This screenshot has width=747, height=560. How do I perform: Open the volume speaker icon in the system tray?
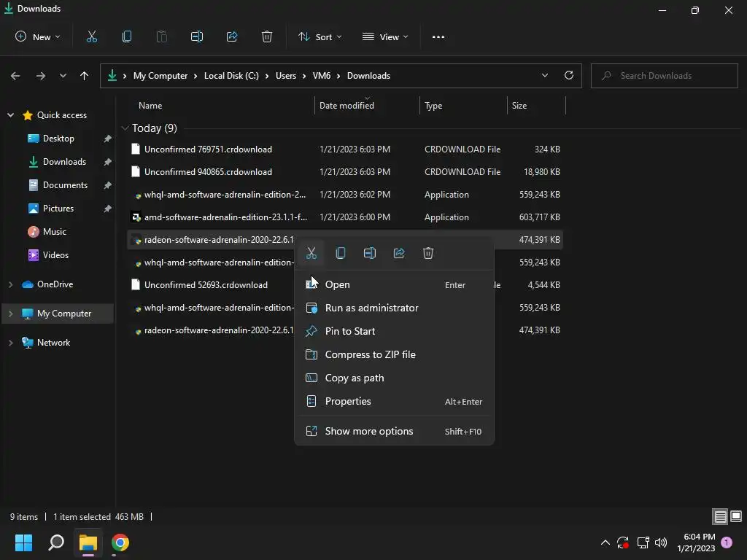pyautogui.click(x=661, y=542)
